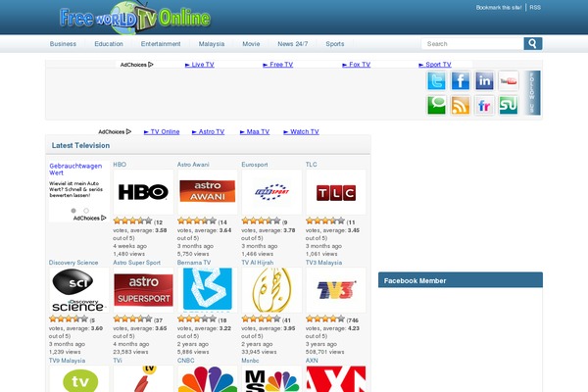Open the CNBC title link
The image size is (588, 392).
click(185, 360)
